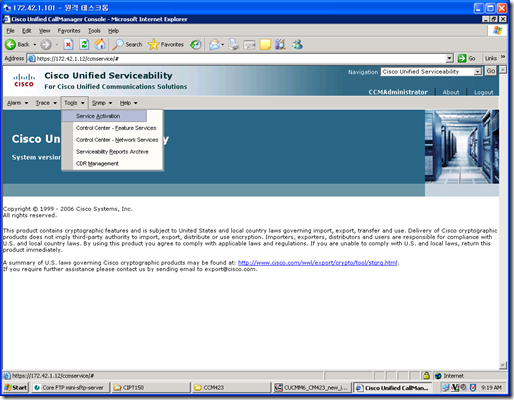The width and height of the screenshot is (514, 400).
Task: Expand the address bar dropdown arrow
Action: pyautogui.click(x=450, y=58)
